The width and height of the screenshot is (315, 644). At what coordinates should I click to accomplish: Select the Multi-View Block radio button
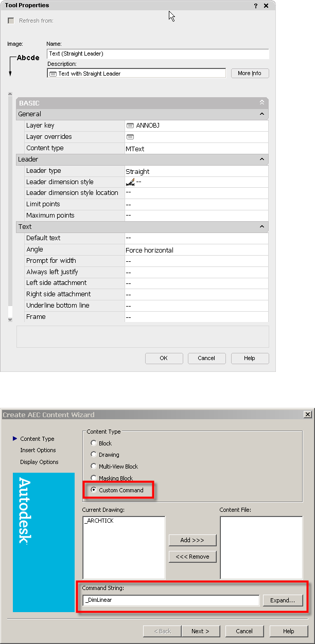point(93,467)
